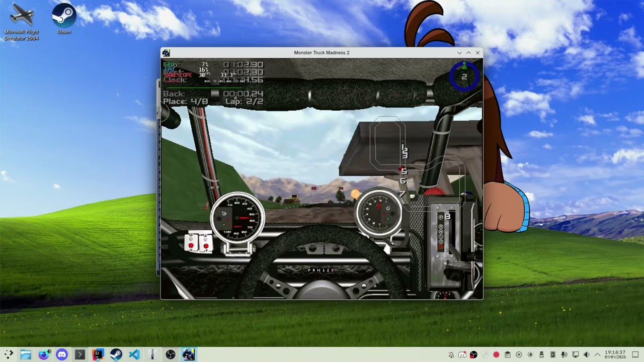Click the "Back:" split time of 00:00.24
Image resolution: width=644 pixels, height=362 pixels.
(213, 94)
